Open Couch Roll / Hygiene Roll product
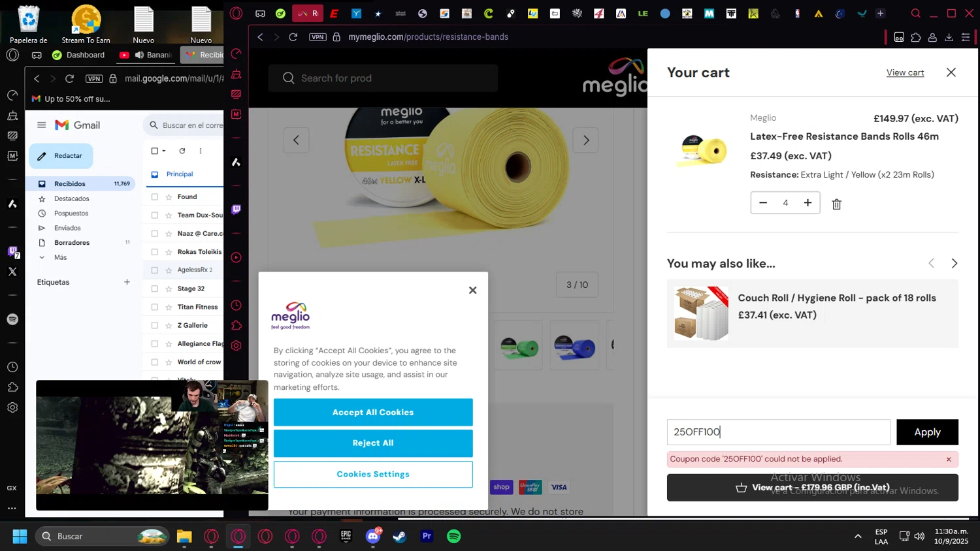The width and height of the screenshot is (980, 551). [x=837, y=298]
